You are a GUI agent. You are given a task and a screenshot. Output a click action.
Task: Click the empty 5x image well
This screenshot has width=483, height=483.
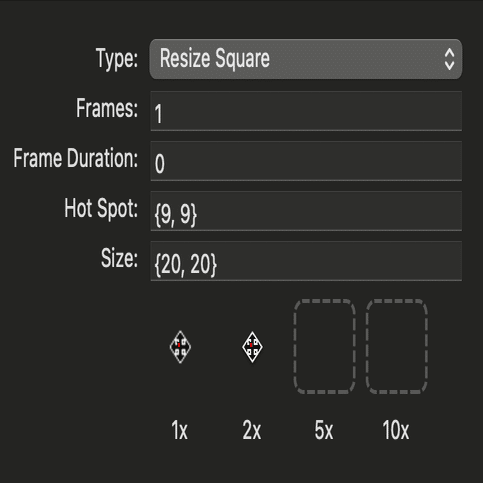tap(324, 347)
